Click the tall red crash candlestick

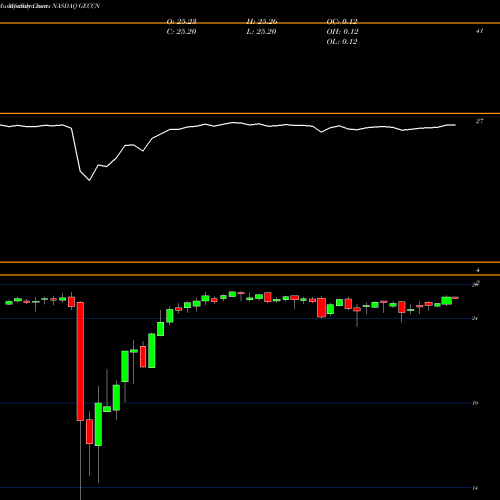(80, 361)
